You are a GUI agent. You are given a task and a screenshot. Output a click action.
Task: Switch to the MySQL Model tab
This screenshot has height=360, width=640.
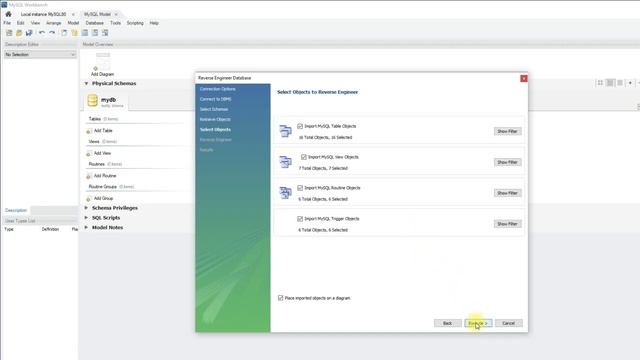coord(97,14)
